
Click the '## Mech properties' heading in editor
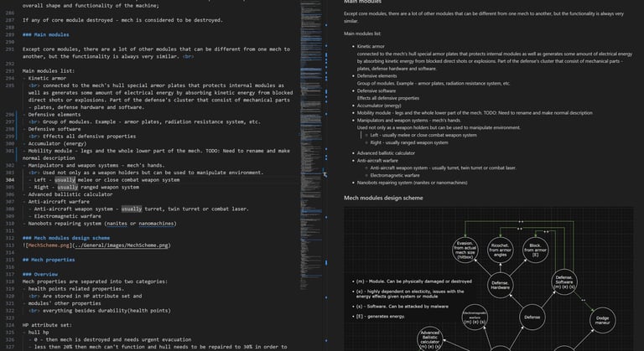49,260
